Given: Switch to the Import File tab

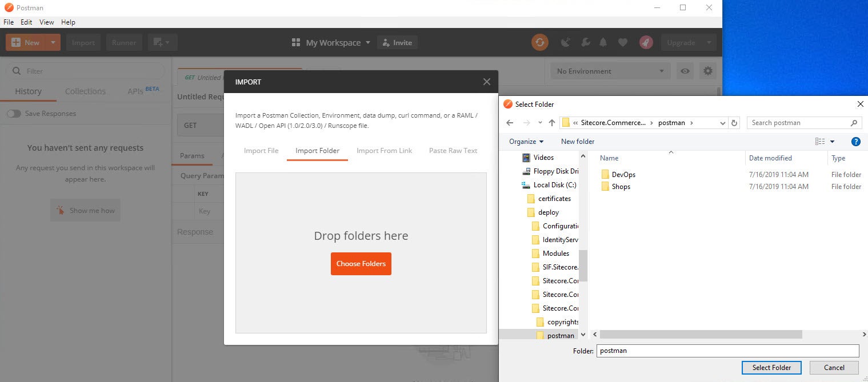Looking at the screenshot, I should click(x=261, y=151).
